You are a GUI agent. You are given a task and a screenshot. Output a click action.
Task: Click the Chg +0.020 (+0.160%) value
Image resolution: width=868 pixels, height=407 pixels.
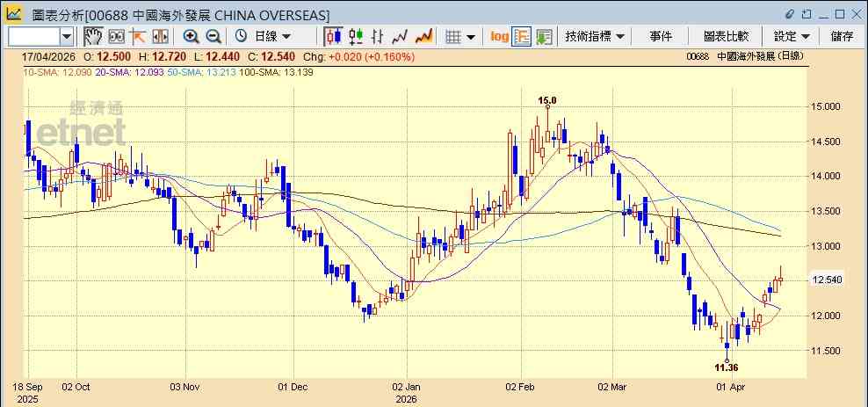pyautogui.click(x=359, y=56)
